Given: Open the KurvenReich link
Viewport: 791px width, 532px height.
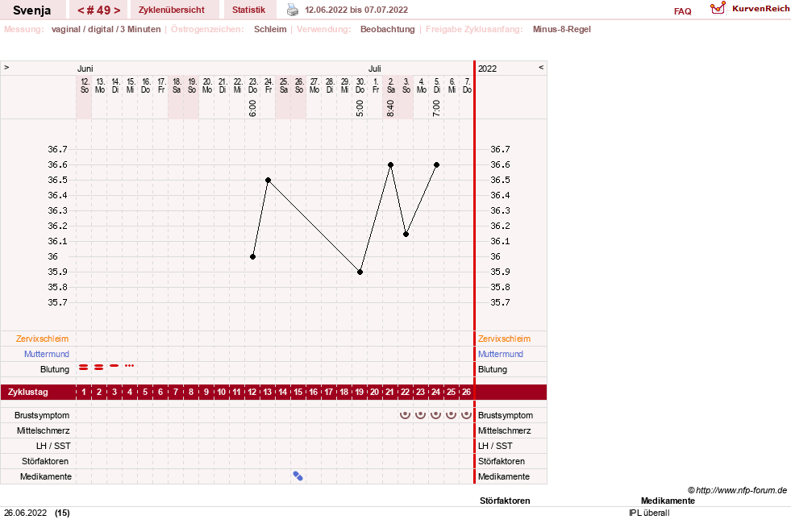Looking at the screenshot, I should tap(760, 9).
